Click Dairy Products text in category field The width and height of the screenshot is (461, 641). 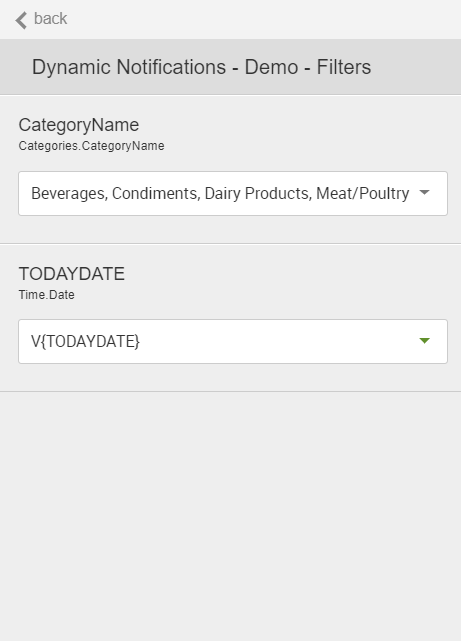[258, 193]
